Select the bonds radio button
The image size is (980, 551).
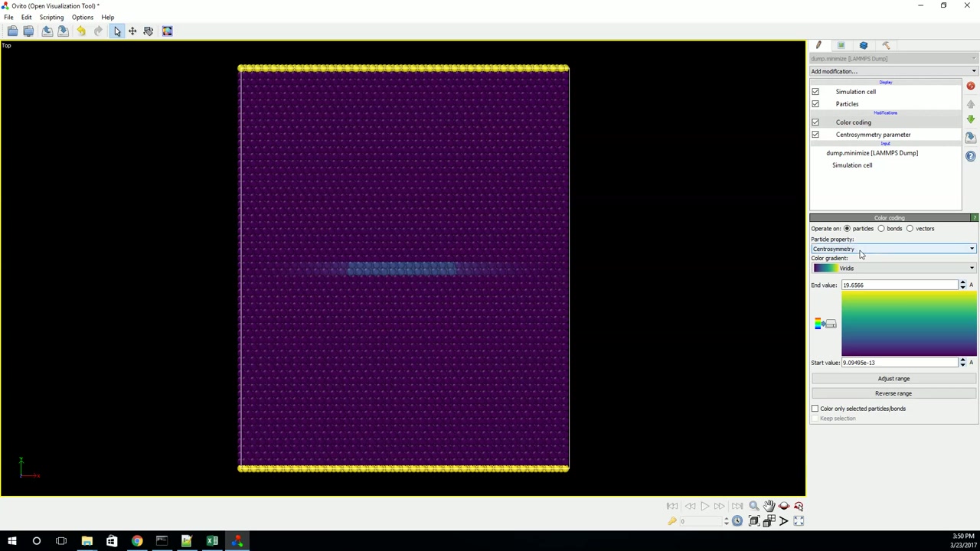tap(881, 229)
